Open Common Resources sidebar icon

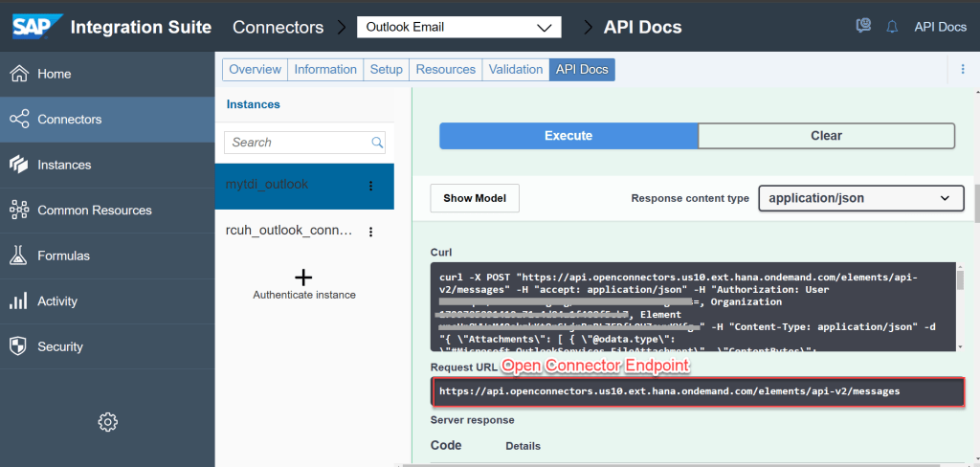(x=18, y=211)
